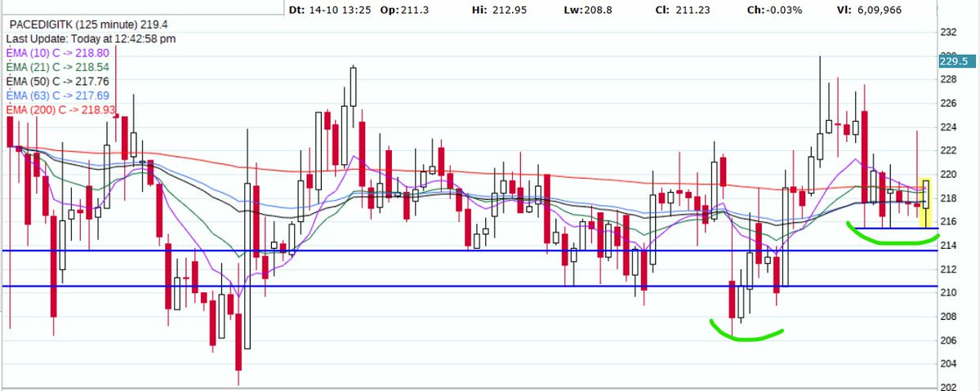Click the 232 price axis label
This screenshot has height=391, width=980.
[x=948, y=33]
